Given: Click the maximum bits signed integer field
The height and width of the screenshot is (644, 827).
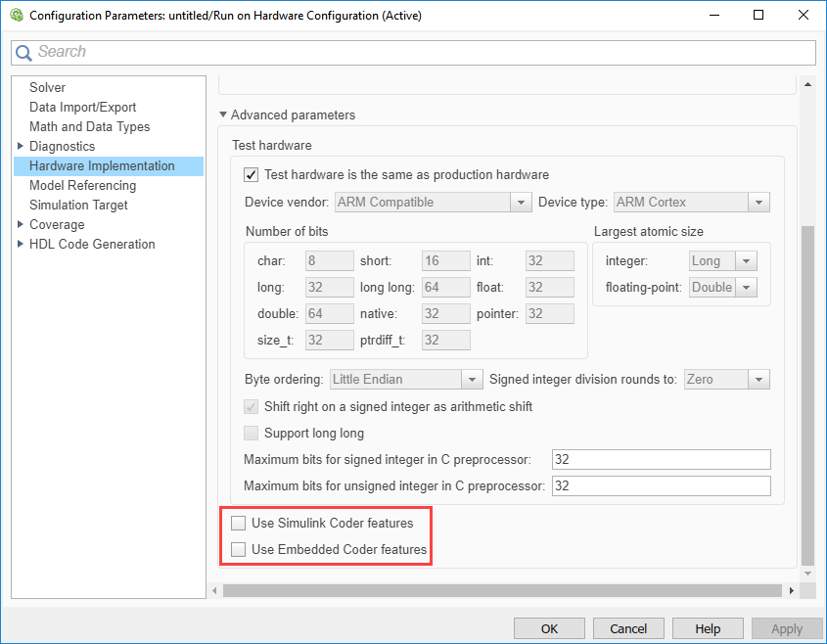Looking at the screenshot, I should [661, 460].
